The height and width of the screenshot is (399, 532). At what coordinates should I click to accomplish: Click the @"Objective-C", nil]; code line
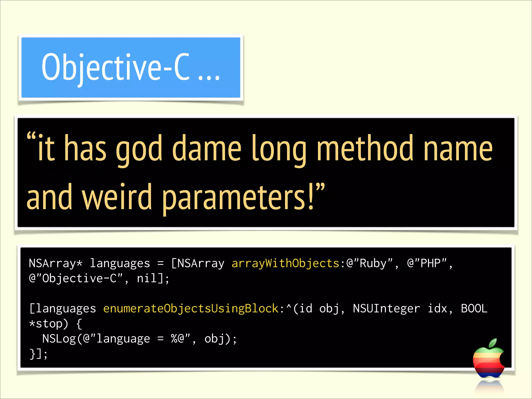99,278
